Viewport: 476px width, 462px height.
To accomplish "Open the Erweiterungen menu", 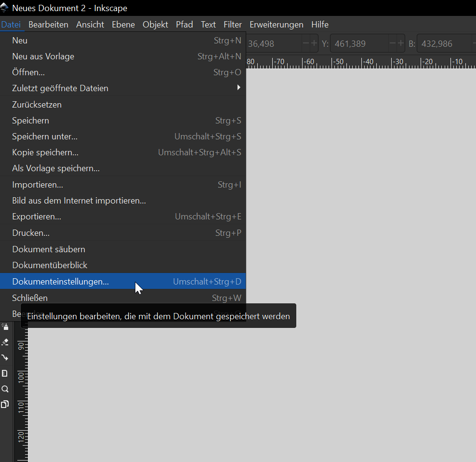I will 276,25.
